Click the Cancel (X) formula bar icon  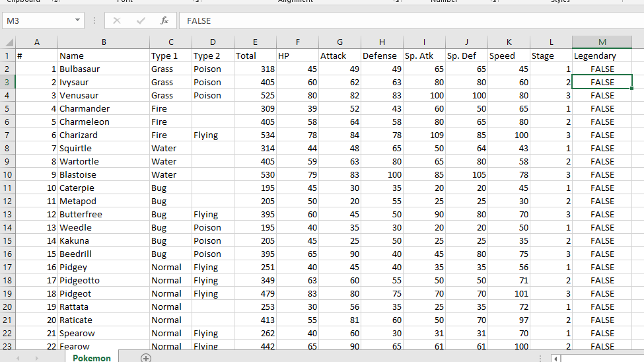(117, 20)
